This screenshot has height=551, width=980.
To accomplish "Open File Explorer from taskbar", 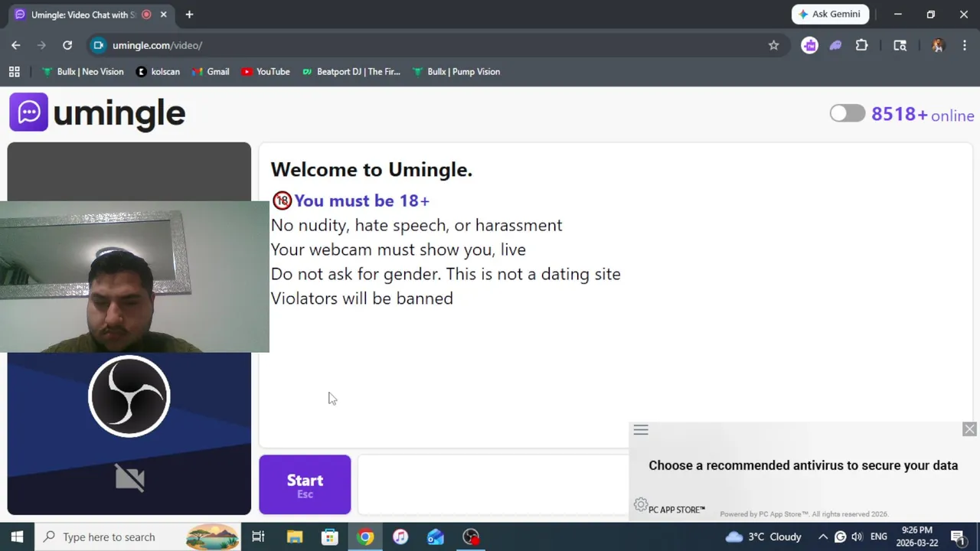I will tap(295, 536).
